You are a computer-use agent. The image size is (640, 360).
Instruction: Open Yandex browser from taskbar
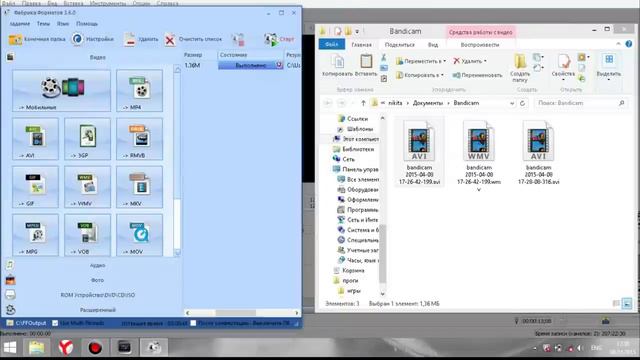pyautogui.click(x=65, y=347)
